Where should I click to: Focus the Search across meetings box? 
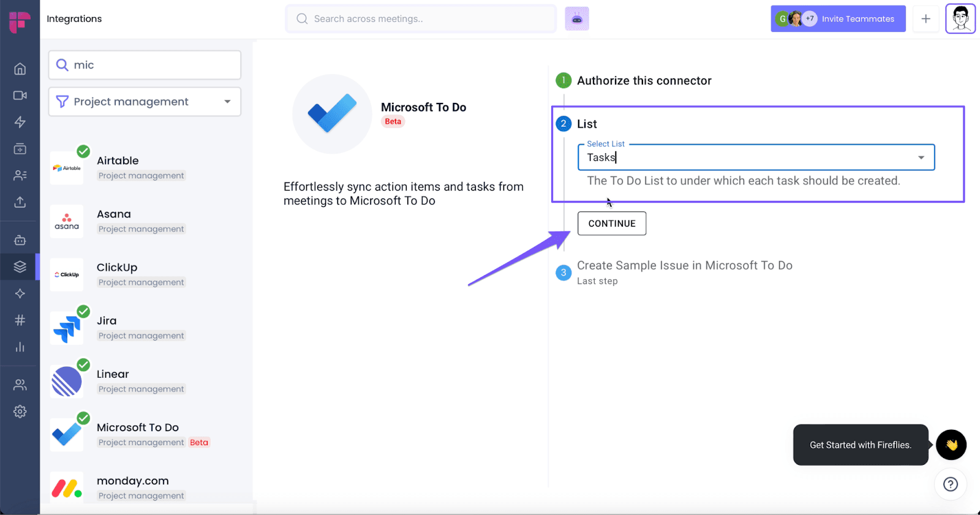coord(421,19)
